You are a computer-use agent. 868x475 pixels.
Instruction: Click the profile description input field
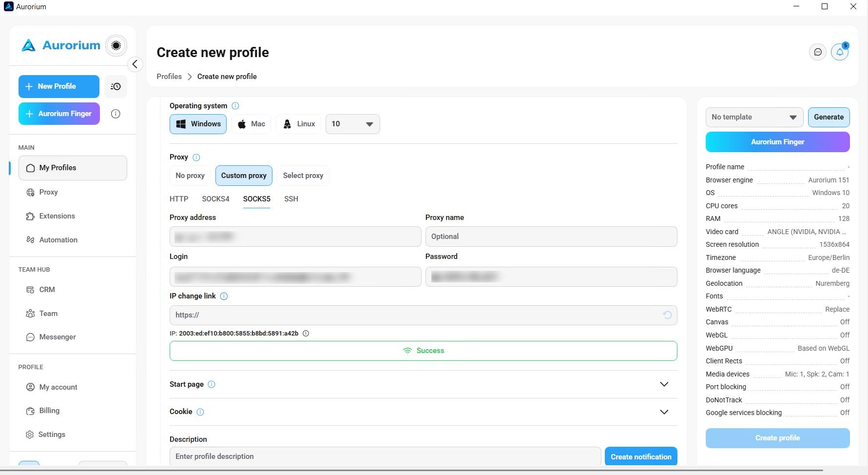[385, 456]
